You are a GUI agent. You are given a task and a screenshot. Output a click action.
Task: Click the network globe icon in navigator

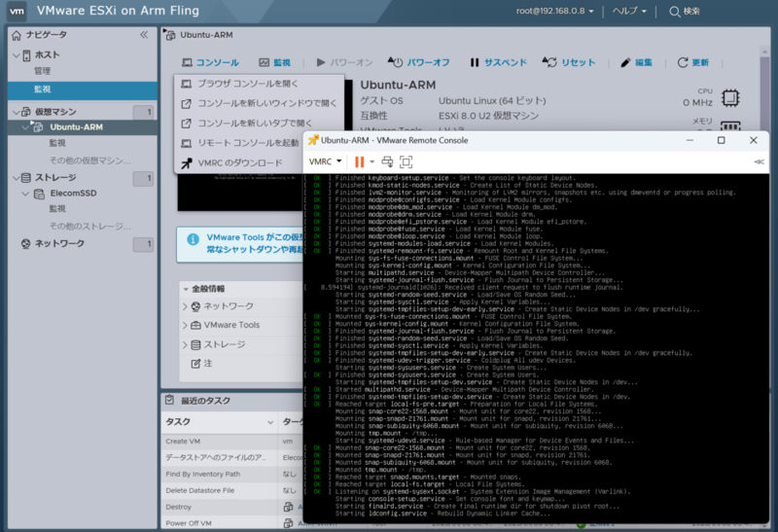[26, 244]
